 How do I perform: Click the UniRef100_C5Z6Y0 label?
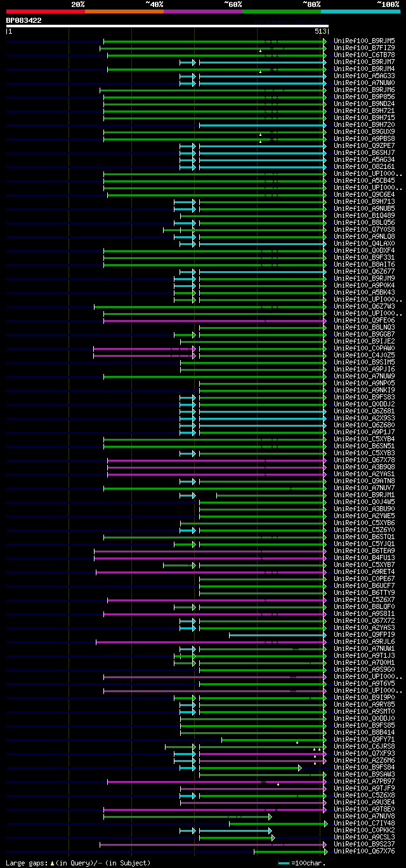coord(365,530)
